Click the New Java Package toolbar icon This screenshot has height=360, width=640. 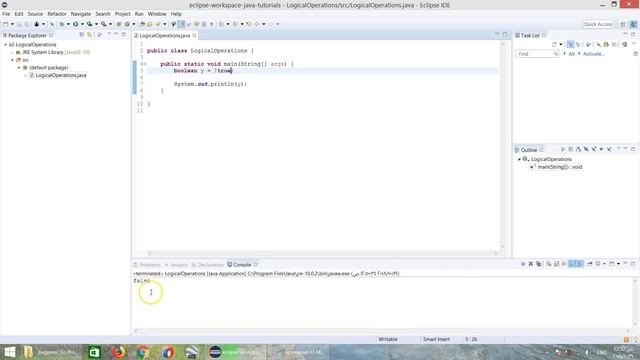[x=119, y=24]
